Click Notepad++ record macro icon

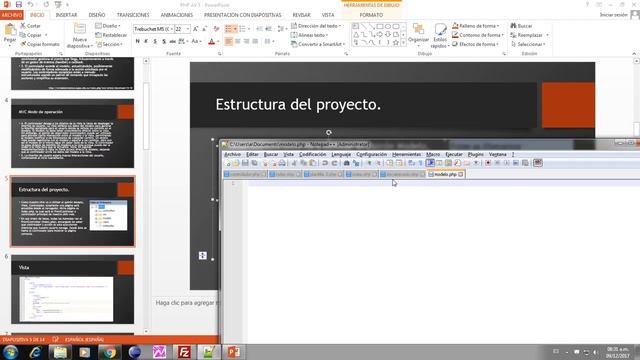point(488,163)
